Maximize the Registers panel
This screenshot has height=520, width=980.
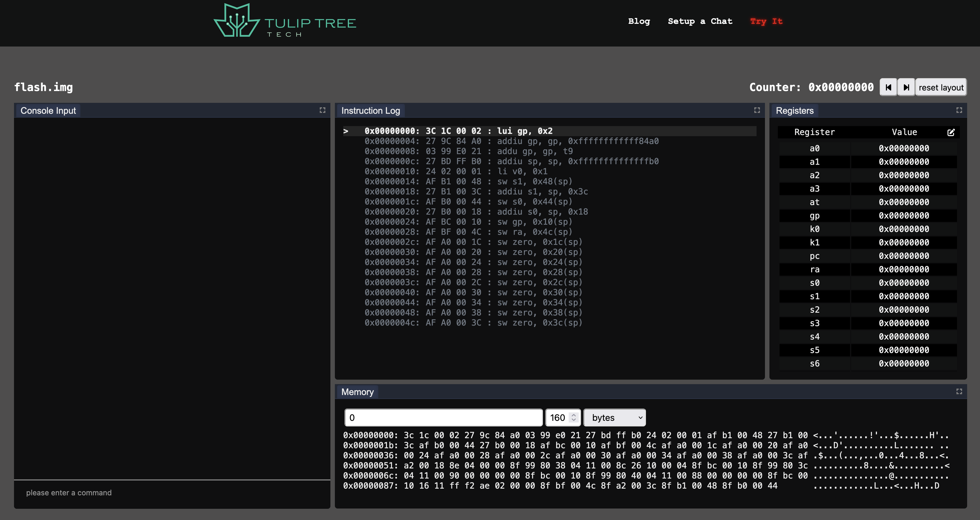click(959, 110)
